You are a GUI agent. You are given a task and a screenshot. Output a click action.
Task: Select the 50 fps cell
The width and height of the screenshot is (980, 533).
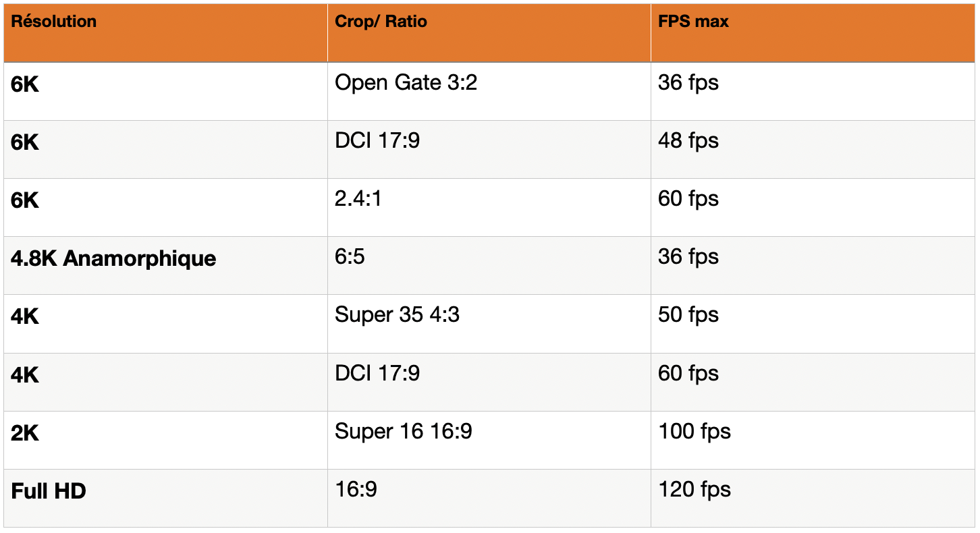[x=688, y=315]
